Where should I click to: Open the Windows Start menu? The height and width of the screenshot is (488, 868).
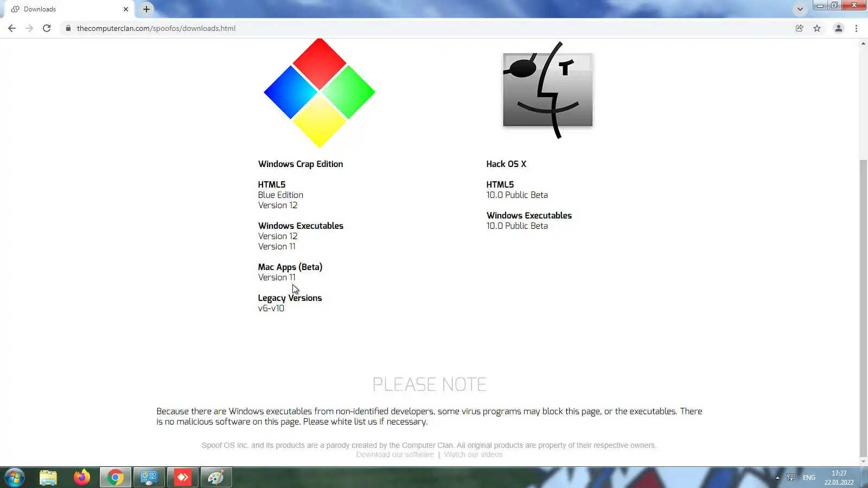pyautogui.click(x=15, y=478)
